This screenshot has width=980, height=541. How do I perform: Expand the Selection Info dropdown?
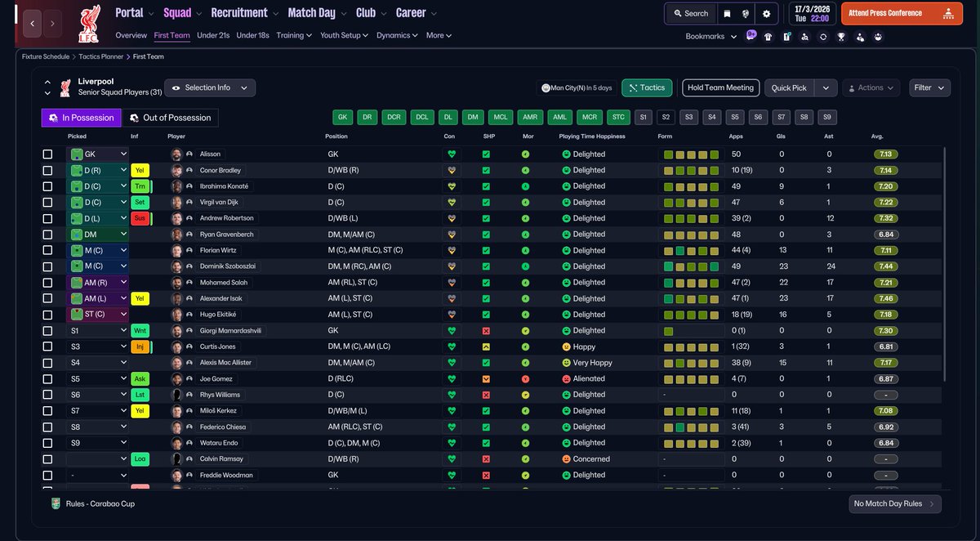click(x=210, y=87)
